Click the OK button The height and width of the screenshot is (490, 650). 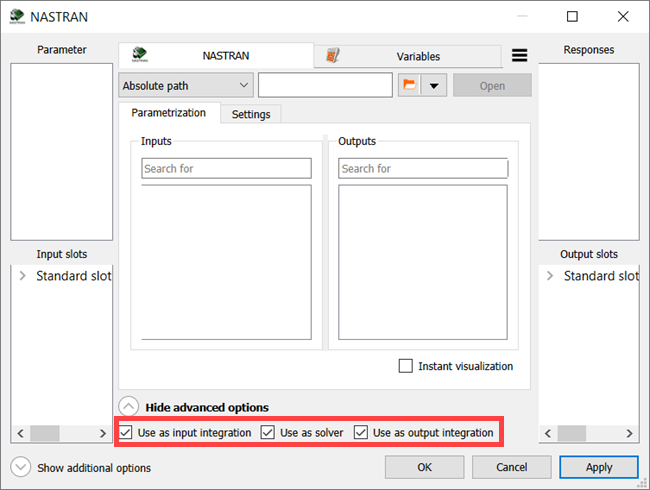point(424,467)
